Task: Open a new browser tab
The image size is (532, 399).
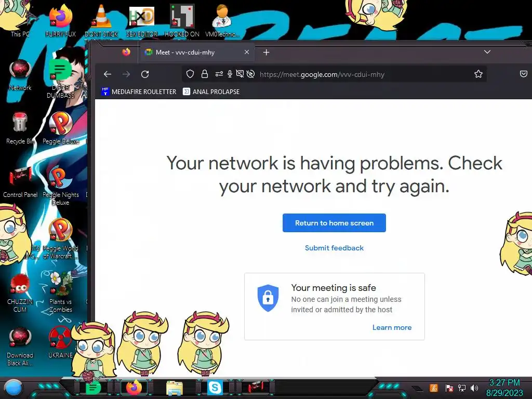Action: click(267, 52)
